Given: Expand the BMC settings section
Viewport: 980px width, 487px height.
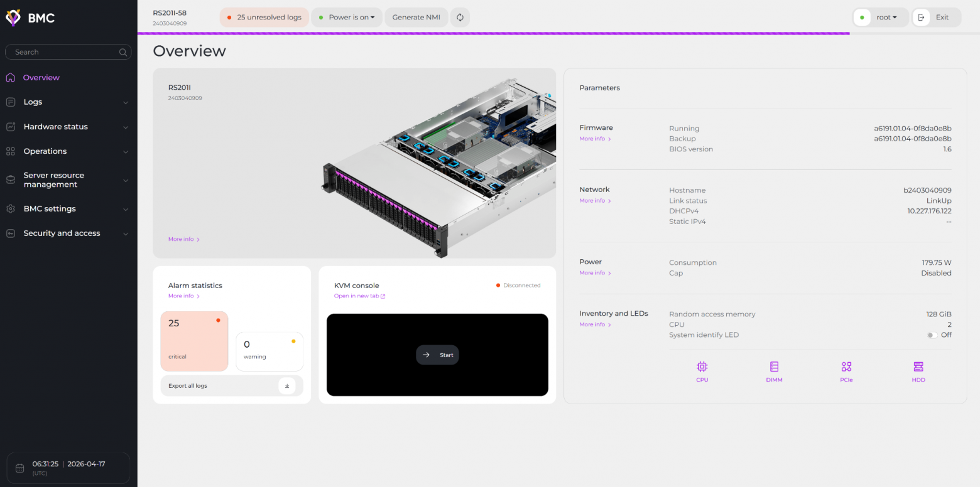Looking at the screenshot, I should (68, 209).
